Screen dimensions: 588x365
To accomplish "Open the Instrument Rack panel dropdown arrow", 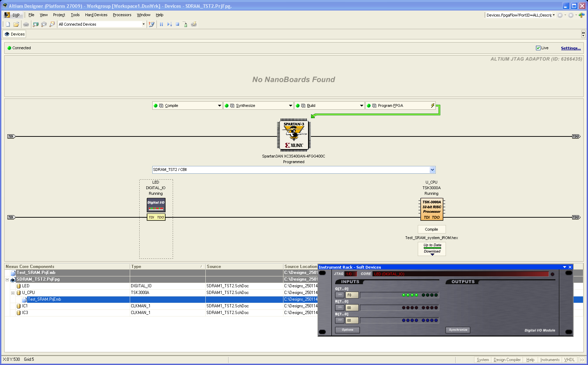I will (564, 267).
